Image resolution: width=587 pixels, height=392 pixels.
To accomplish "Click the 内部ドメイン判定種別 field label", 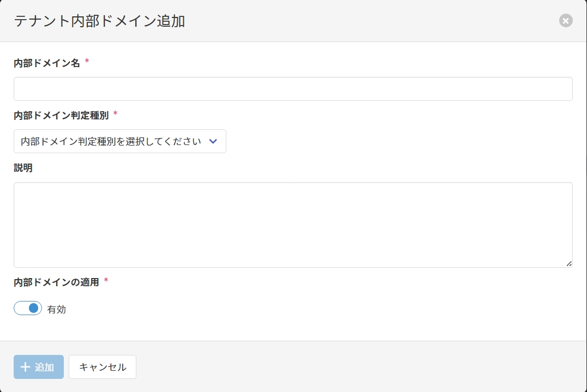I will [x=61, y=116].
